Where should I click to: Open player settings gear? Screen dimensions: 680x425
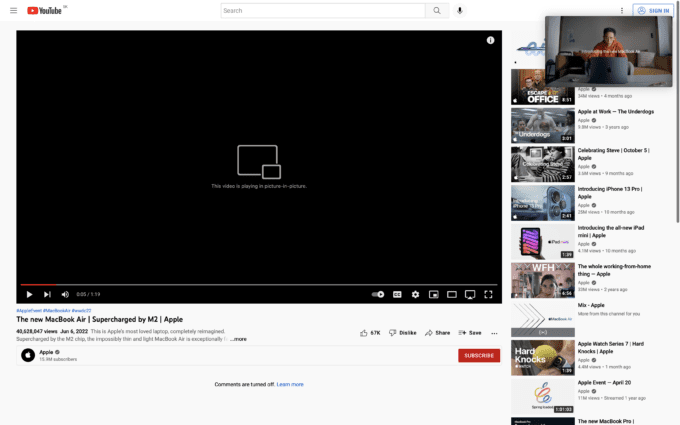click(x=415, y=294)
